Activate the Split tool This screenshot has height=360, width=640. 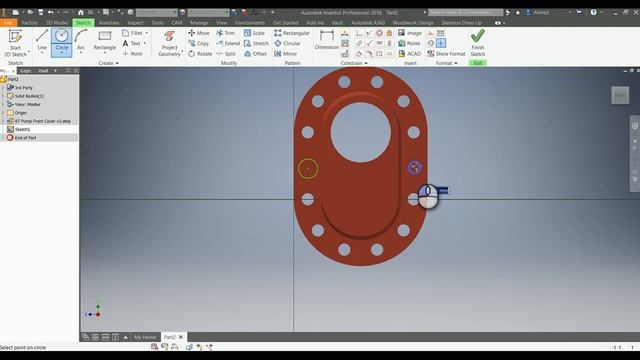(226, 53)
